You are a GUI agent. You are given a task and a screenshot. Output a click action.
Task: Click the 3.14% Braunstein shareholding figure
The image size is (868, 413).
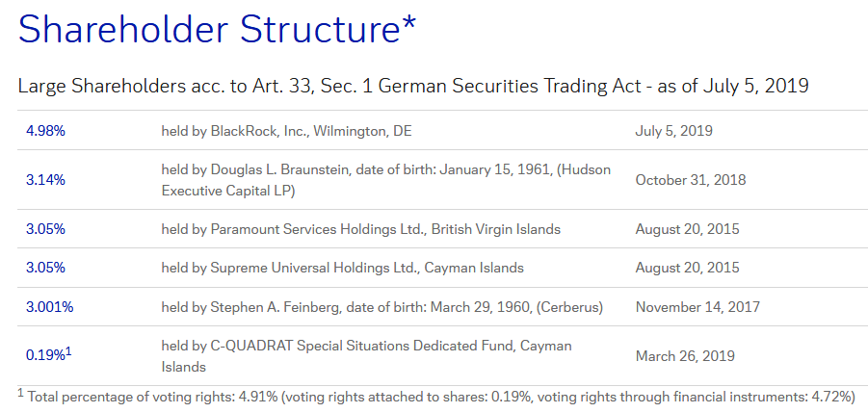tap(45, 180)
